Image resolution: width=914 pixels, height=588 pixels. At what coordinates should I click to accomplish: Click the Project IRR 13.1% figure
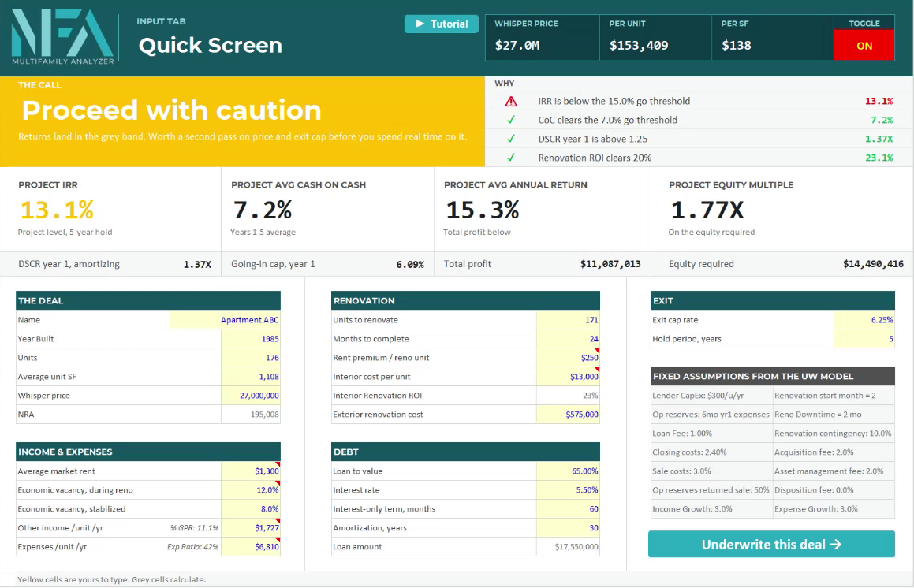click(57, 210)
